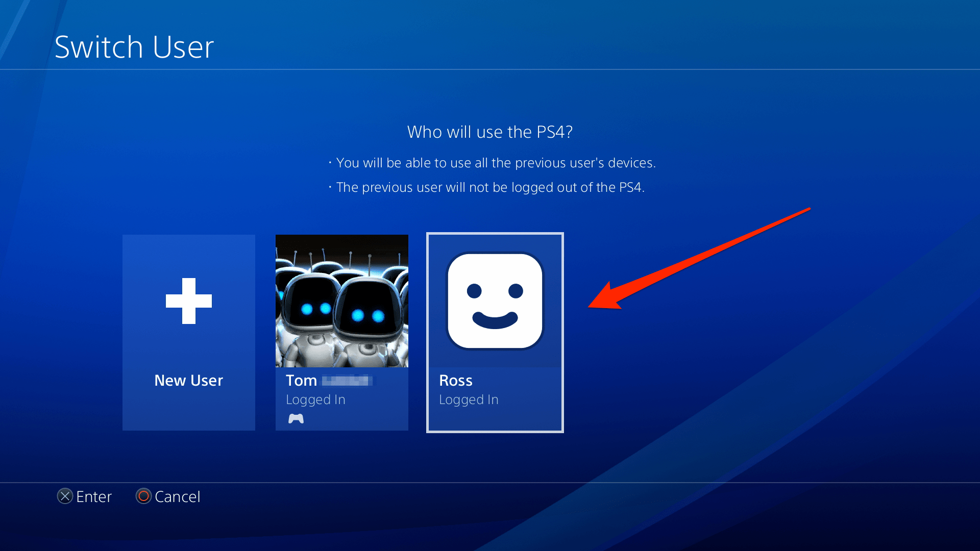This screenshot has height=551, width=980.
Task: Click Ross's Logged In status text
Action: tap(468, 399)
